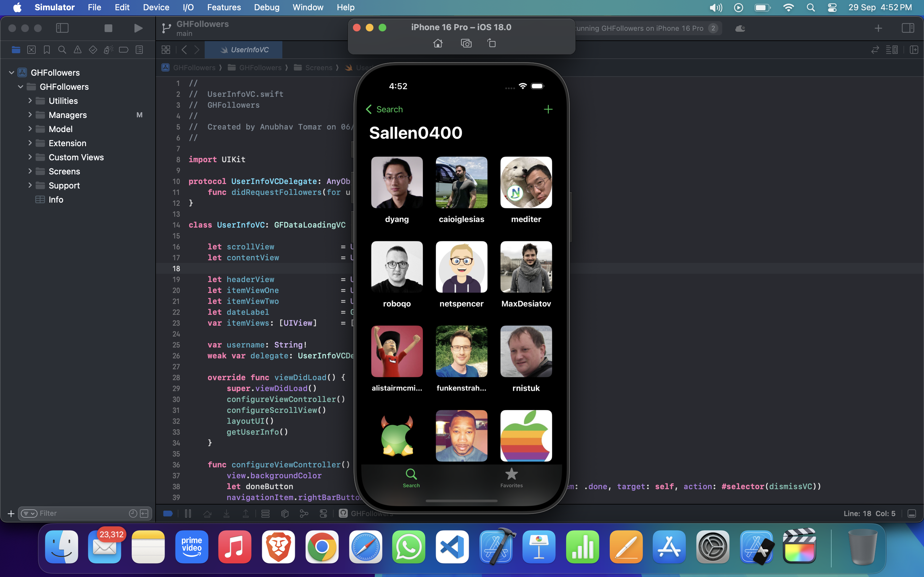Take a simulator screenshot with the camera icon
The width and height of the screenshot is (924, 577).
[x=466, y=44]
